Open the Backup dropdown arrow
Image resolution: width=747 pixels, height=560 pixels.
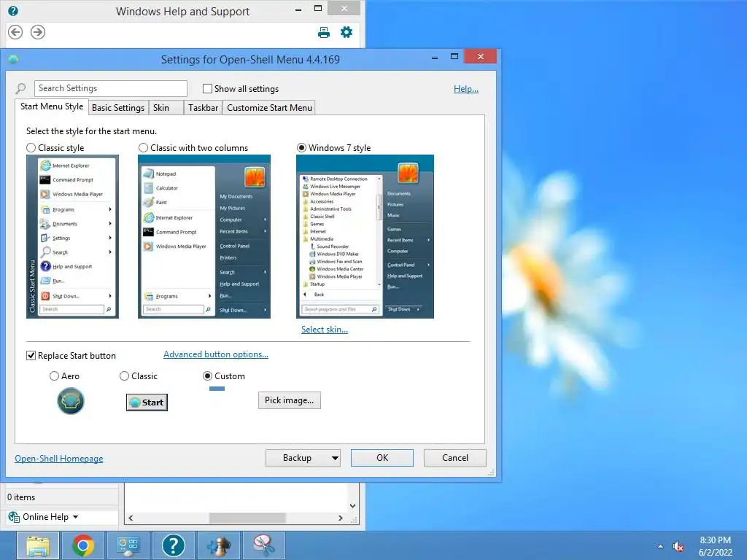(x=335, y=458)
